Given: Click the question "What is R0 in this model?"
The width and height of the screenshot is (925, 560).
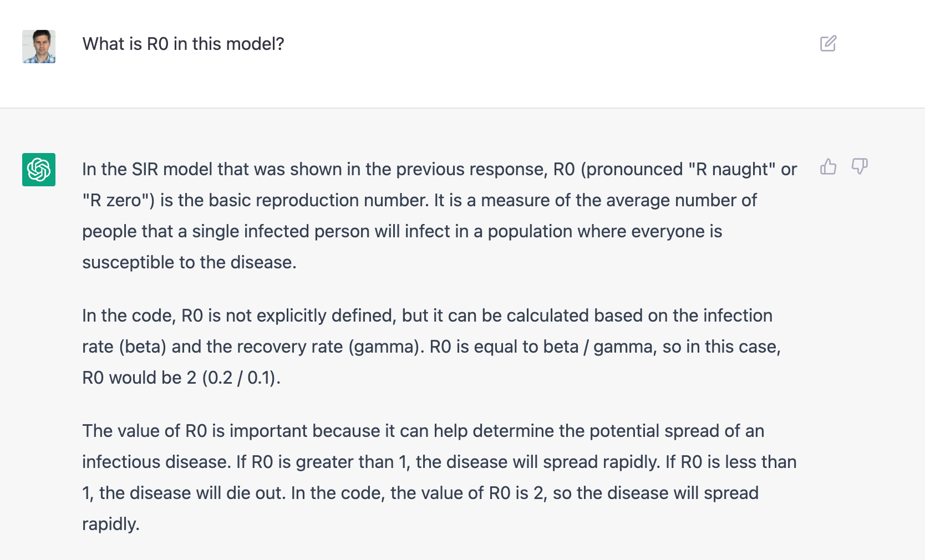Looking at the screenshot, I should (x=183, y=44).
